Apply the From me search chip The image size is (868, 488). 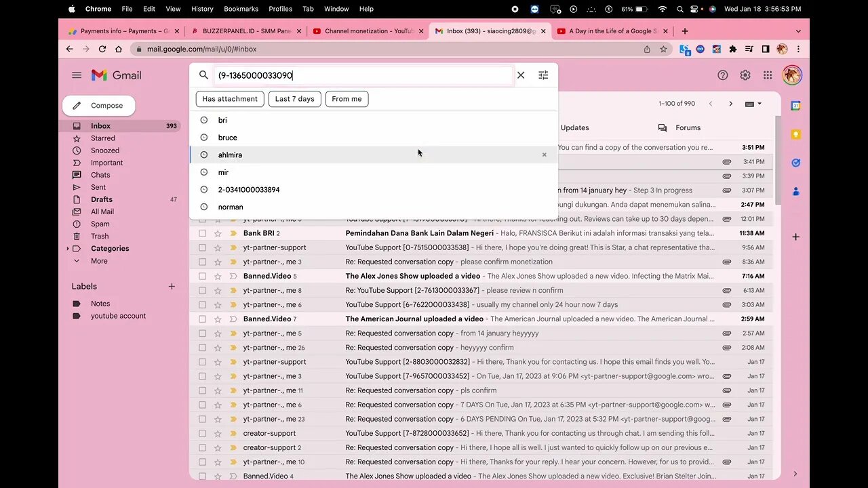click(347, 99)
